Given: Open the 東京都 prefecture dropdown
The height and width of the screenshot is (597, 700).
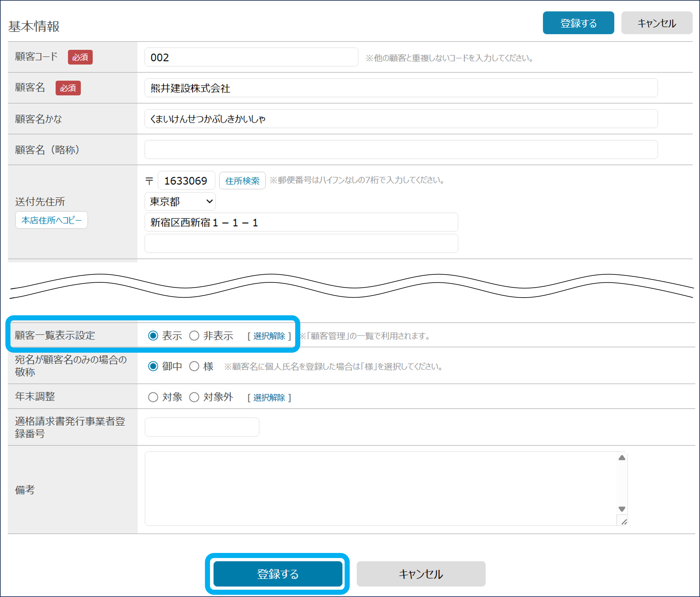Looking at the screenshot, I should (180, 202).
